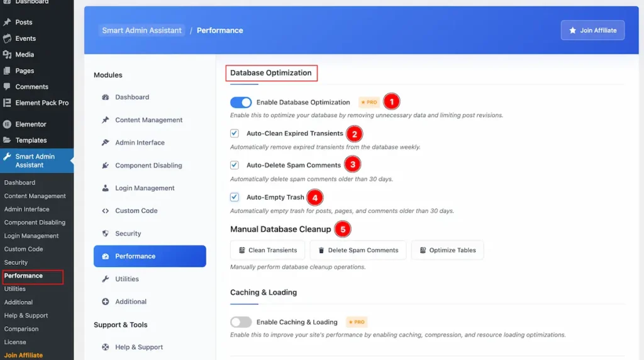
Task: Click the orange Join Affiliate sidebar link
Action: [23, 356]
